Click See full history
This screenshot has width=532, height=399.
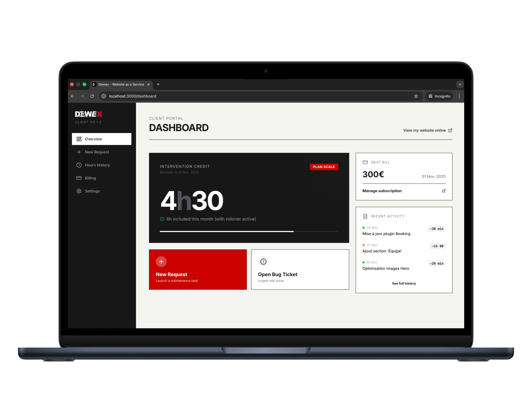point(404,283)
